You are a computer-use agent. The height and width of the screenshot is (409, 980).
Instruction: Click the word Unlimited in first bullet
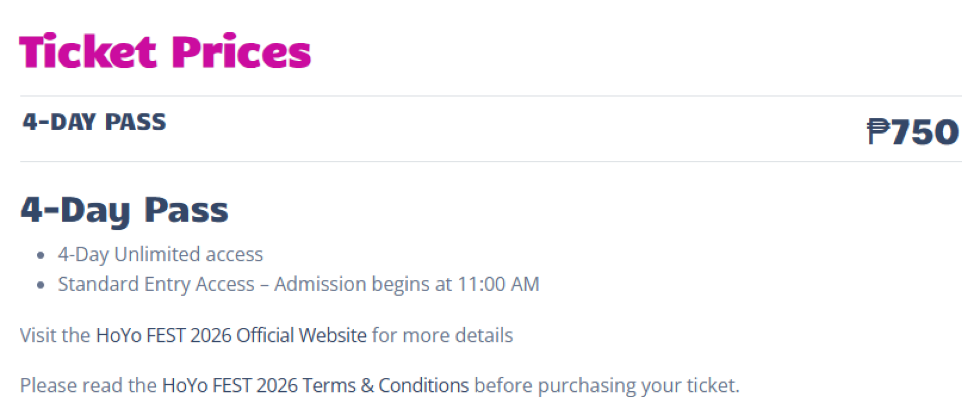click(157, 254)
